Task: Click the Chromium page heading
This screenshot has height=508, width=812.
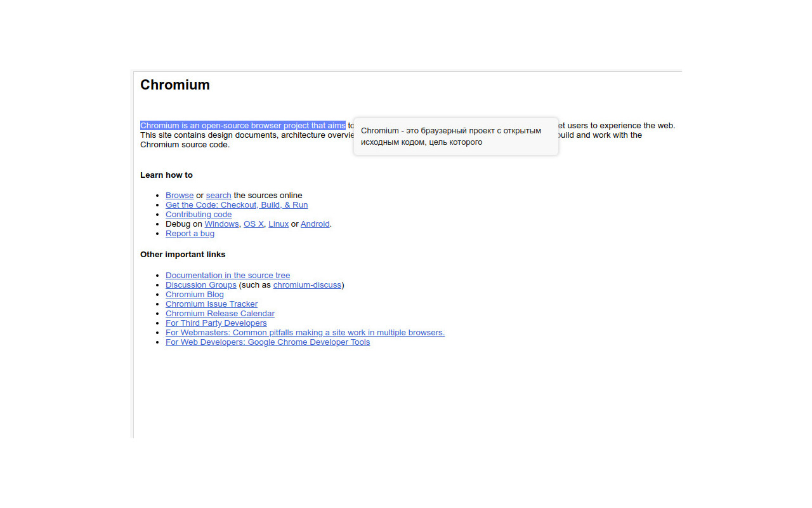Action: tap(175, 85)
